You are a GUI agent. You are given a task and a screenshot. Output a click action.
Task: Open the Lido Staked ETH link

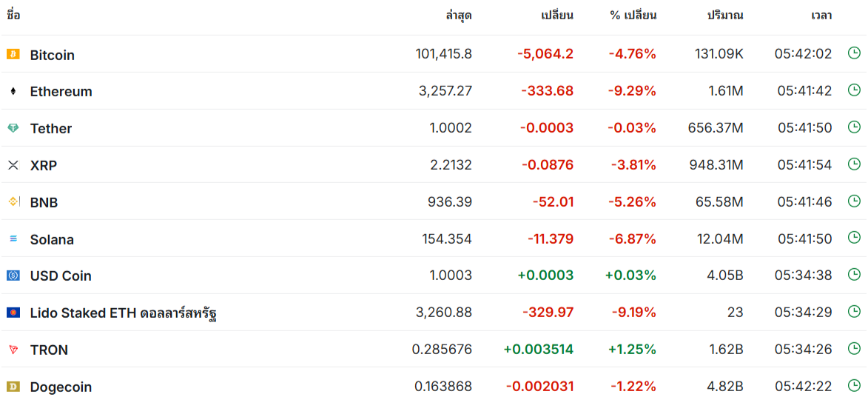click(x=123, y=313)
